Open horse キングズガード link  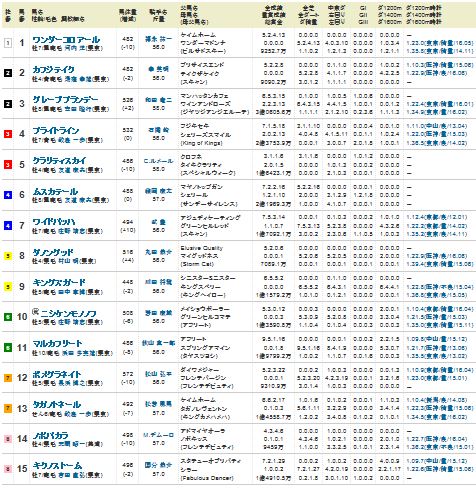pyautogui.click(x=59, y=283)
